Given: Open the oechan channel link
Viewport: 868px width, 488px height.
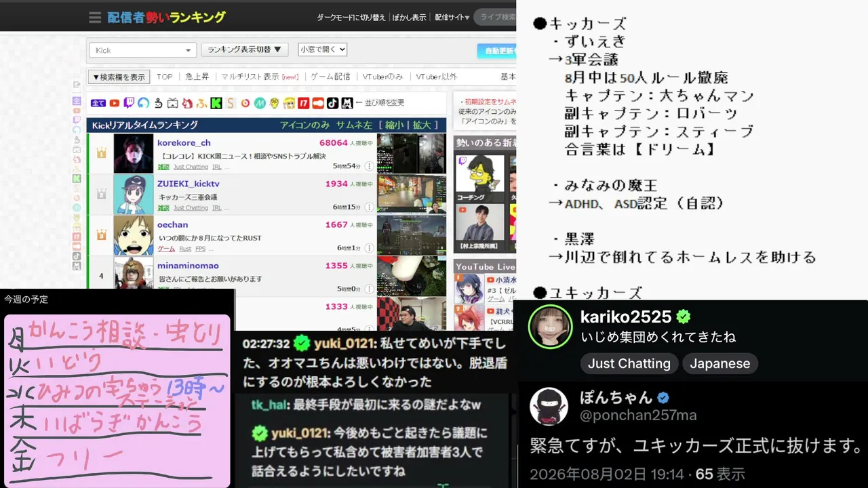Looking at the screenshot, I should pyautogui.click(x=173, y=224).
